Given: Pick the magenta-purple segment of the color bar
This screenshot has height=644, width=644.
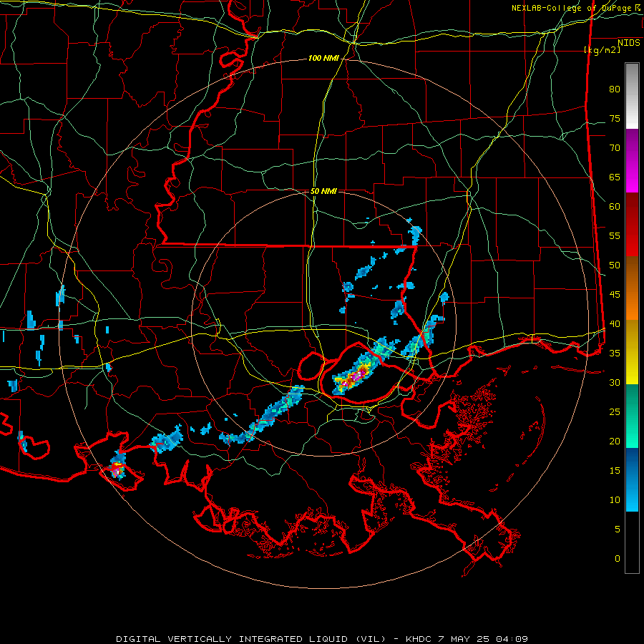Looking at the screenshot, I should pos(632,161).
